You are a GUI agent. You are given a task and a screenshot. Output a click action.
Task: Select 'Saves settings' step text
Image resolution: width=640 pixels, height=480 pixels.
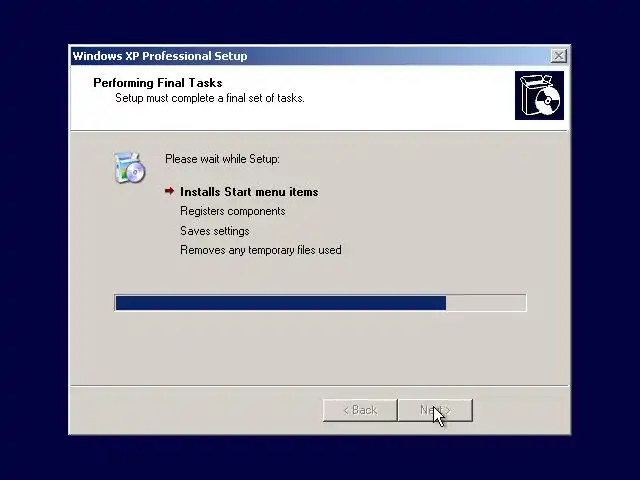click(x=215, y=231)
